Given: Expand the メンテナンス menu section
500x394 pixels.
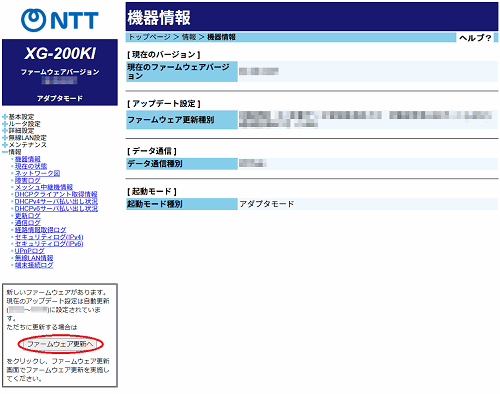Looking at the screenshot, I should [x=24, y=145].
